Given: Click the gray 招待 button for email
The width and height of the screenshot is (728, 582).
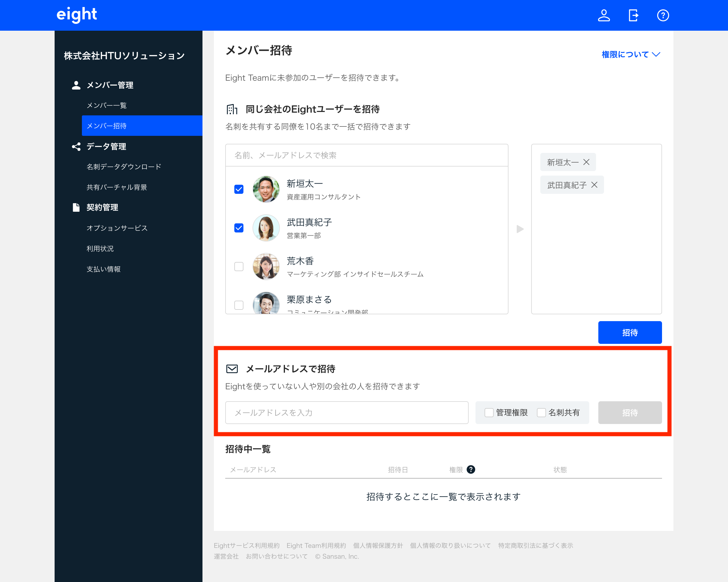Looking at the screenshot, I should pos(630,412).
